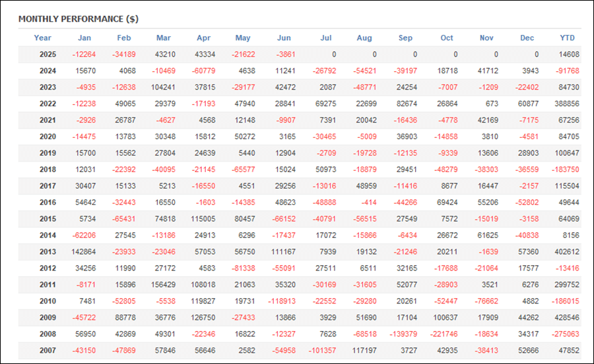Screen dimensions: 594x364
Task: Click the Jul column header
Action: click(x=326, y=38)
